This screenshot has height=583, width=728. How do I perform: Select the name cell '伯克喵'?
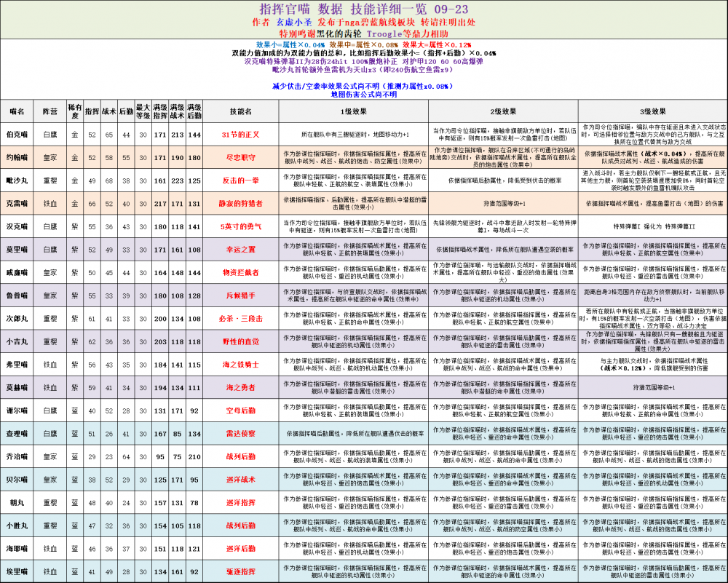pyautogui.click(x=17, y=135)
